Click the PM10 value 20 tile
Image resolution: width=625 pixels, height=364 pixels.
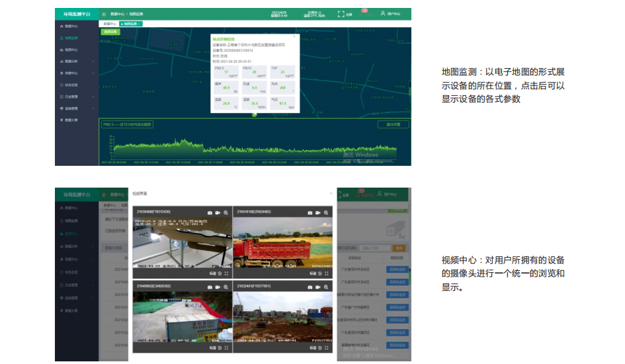tap(255, 72)
